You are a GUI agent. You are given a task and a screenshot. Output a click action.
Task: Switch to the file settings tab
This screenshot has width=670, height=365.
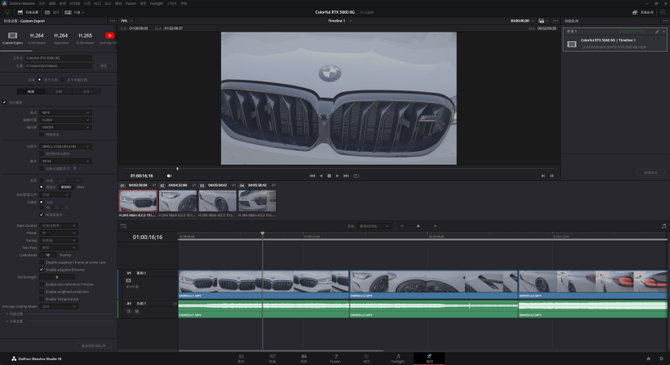pyautogui.click(x=86, y=91)
